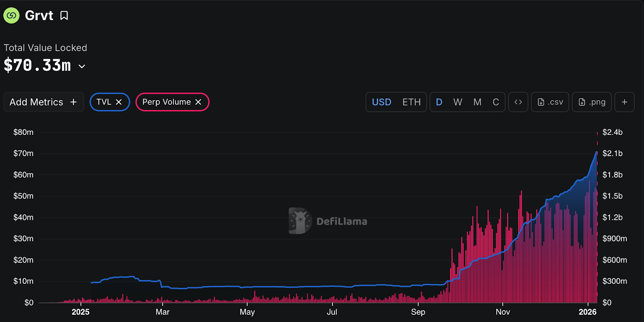Click the $10m left axis label

click(x=23, y=281)
